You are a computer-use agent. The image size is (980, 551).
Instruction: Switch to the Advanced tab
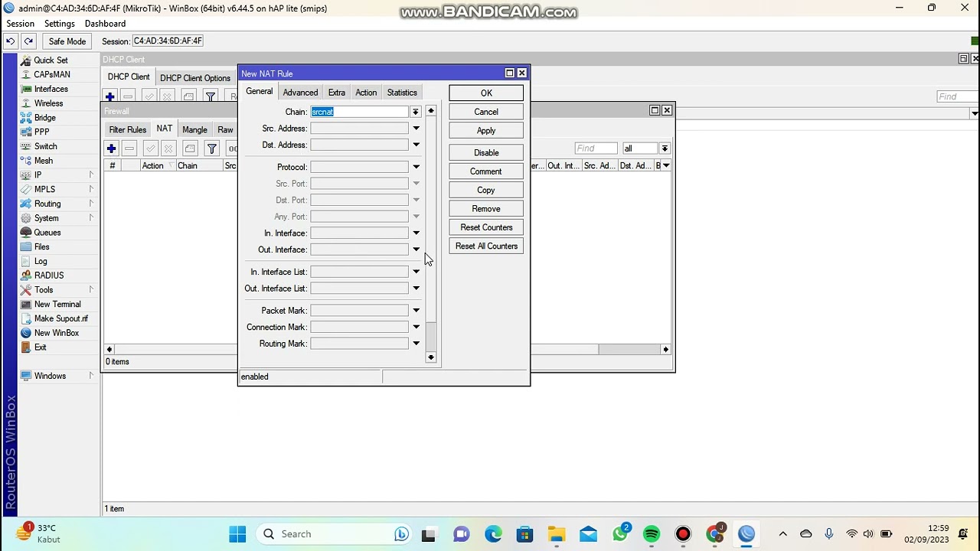coord(300,93)
